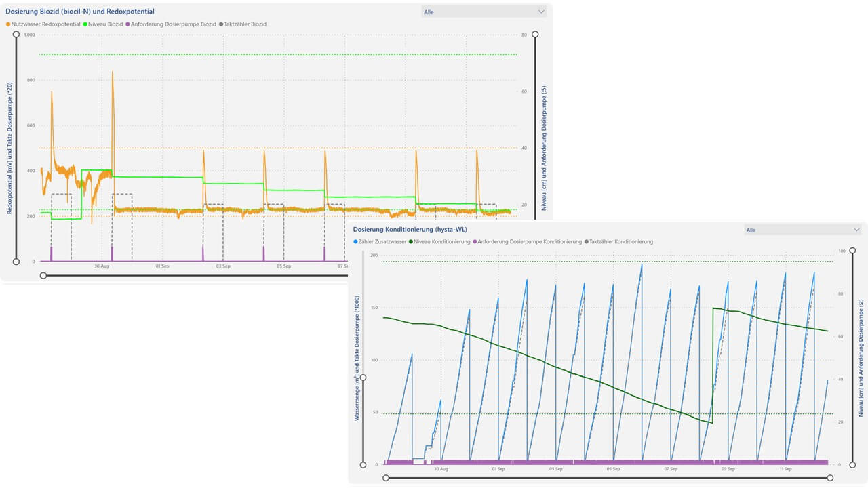
Task: Click bottom handle of Niveau Konditionierung right axis slider
Action: tap(851, 465)
